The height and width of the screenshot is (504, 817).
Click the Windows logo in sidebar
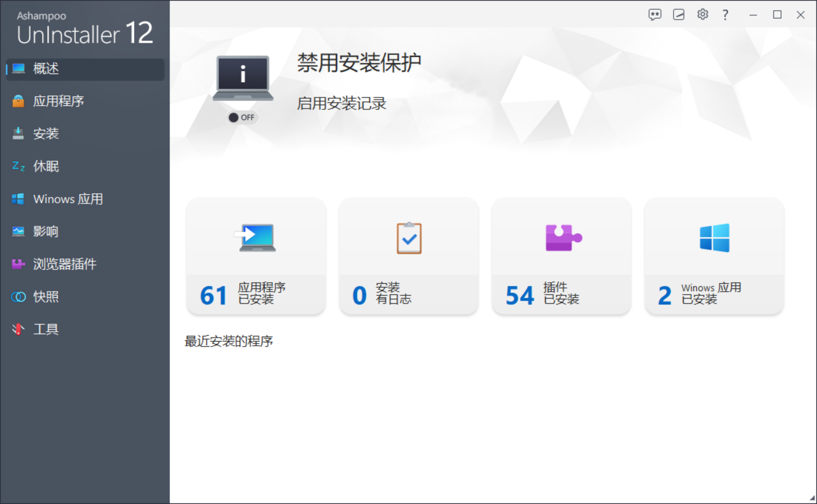click(x=18, y=199)
